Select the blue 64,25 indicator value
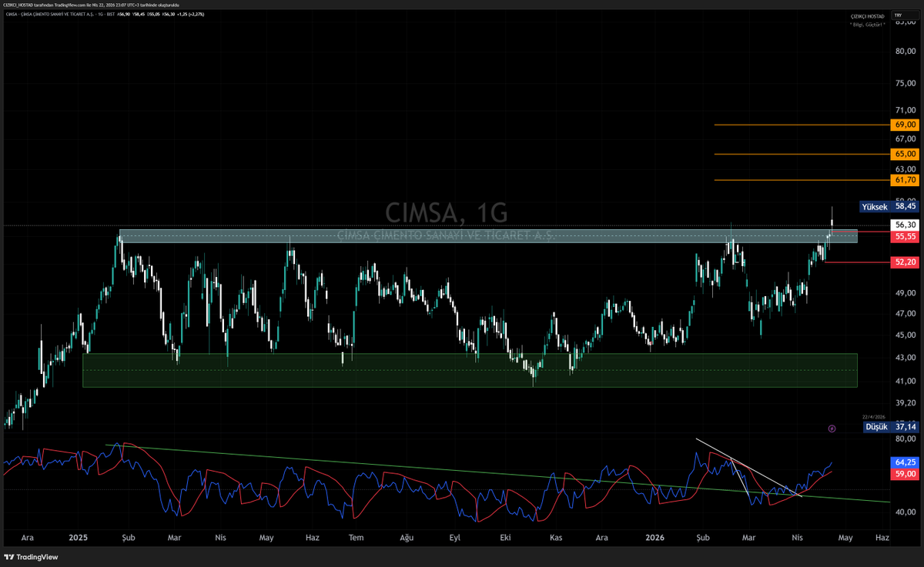924x567 pixels. [x=905, y=462]
